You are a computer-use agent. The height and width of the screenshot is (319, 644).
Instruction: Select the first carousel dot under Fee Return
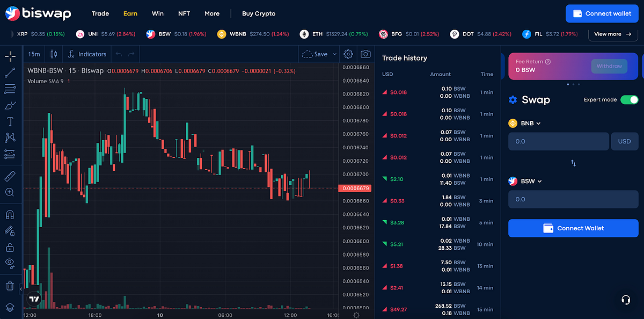pyautogui.click(x=568, y=84)
